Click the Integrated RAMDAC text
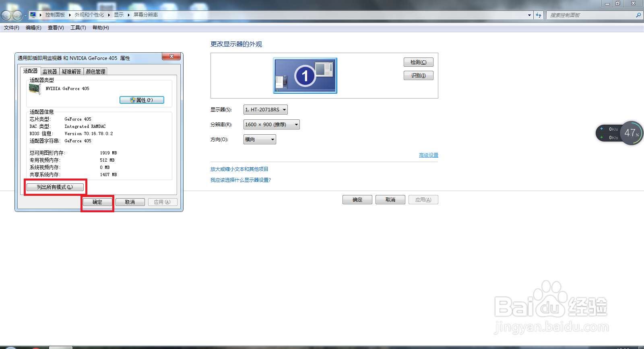Image resolution: width=644 pixels, height=349 pixels. click(85, 126)
